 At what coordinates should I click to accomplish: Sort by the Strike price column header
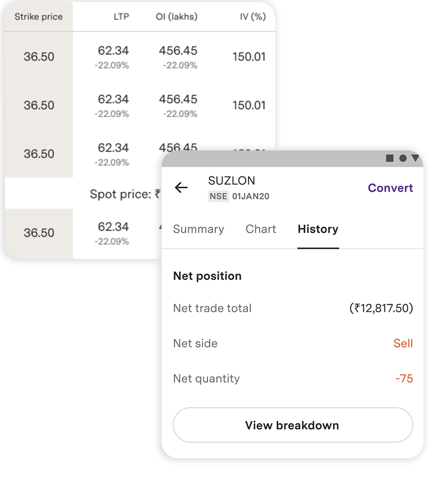tap(38, 16)
